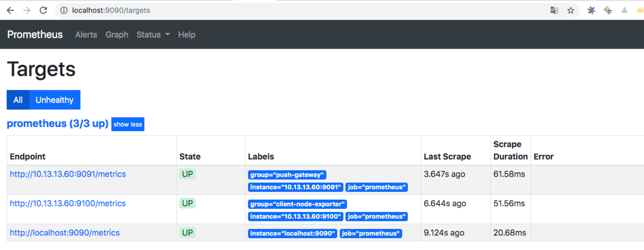Click the Scrape Duration column header
644x250 pixels.
click(x=511, y=150)
